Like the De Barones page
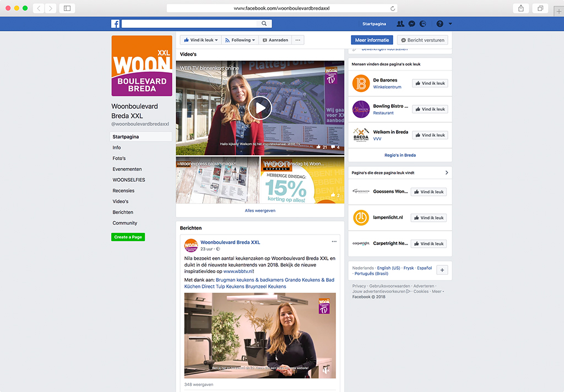This screenshot has width=564, height=392. pyautogui.click(x=429, y=83)
